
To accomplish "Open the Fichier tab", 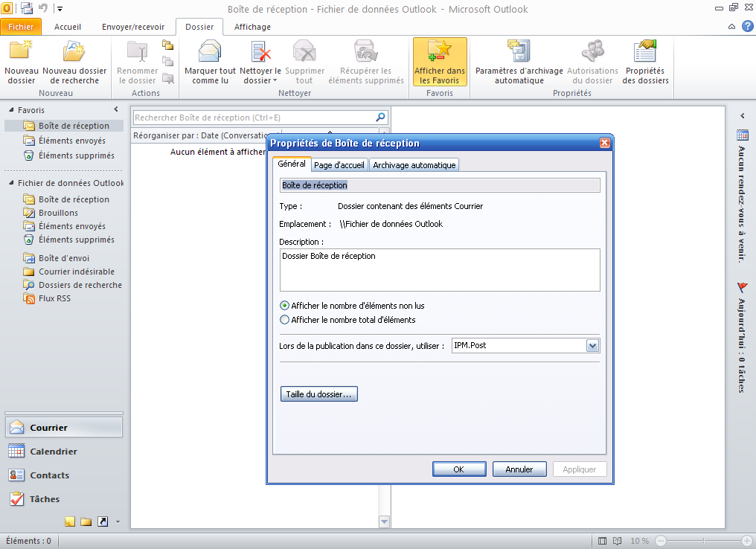I will click(21, 27).
